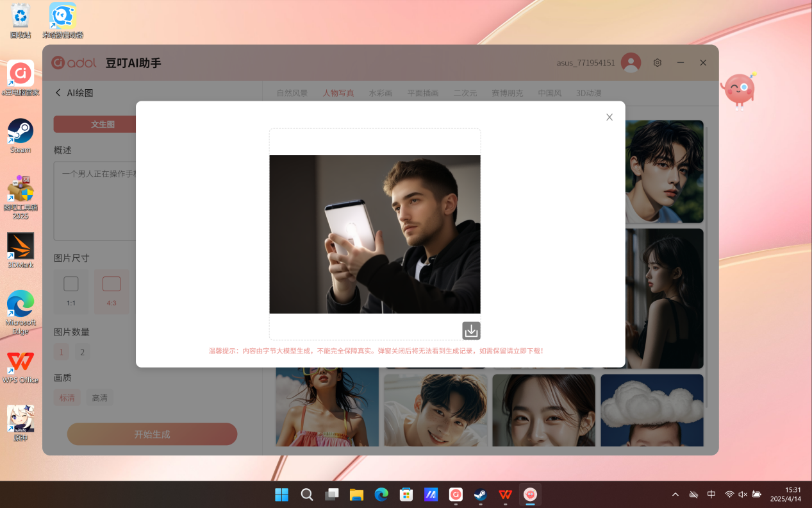
Task: Select the 4:3 image size option
Action: click(x=112, y=291)
